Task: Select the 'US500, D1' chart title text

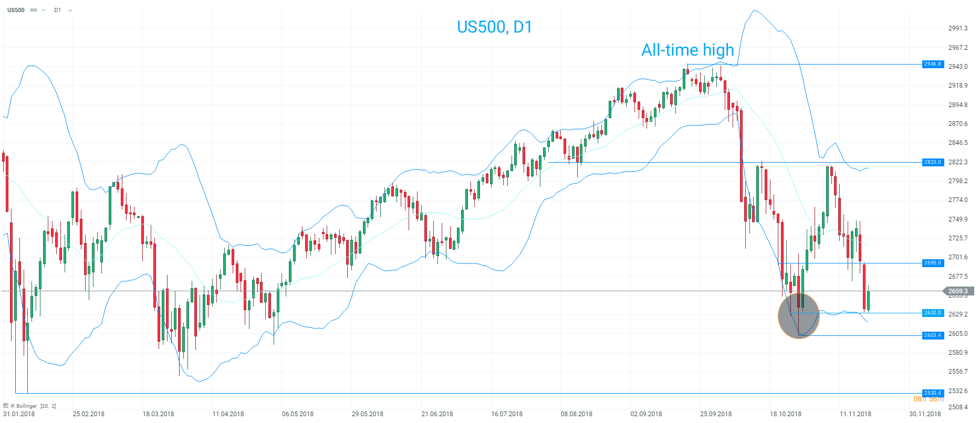Action: point(494,27)
